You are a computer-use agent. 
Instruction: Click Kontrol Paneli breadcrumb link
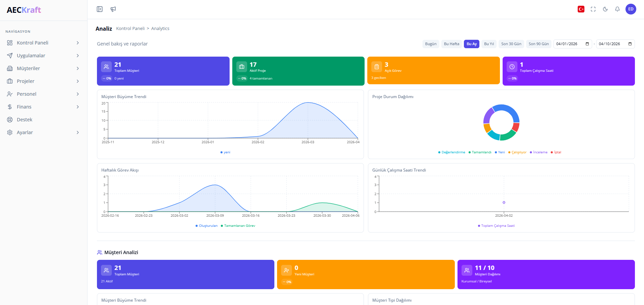[x=130, y=29]
